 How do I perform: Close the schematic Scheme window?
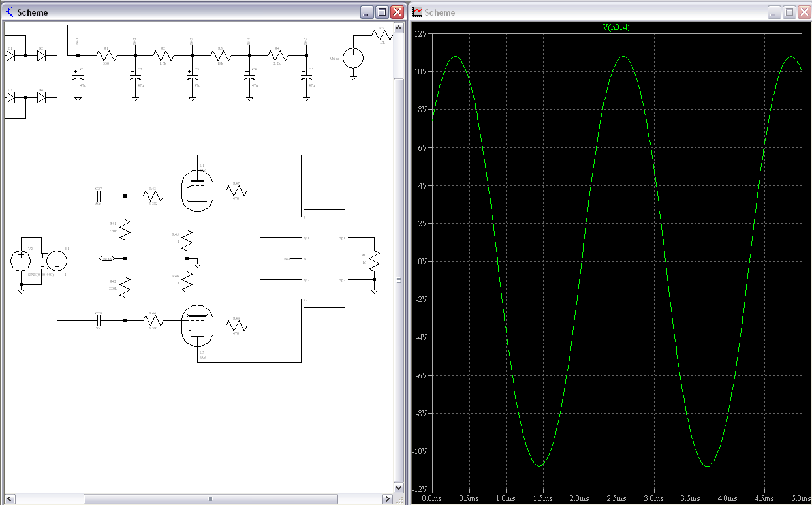[x=397, y=12]
